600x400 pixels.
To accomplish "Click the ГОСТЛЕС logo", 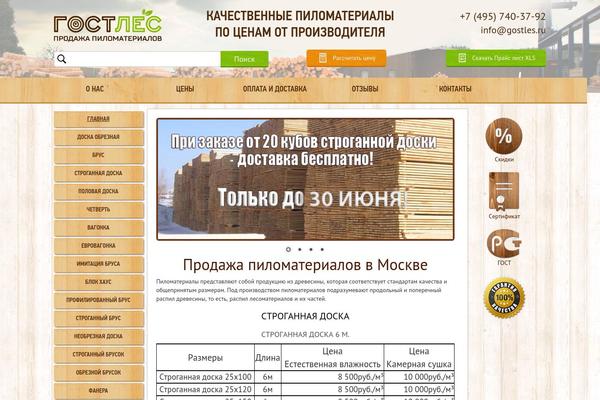I will pos(108,26).
